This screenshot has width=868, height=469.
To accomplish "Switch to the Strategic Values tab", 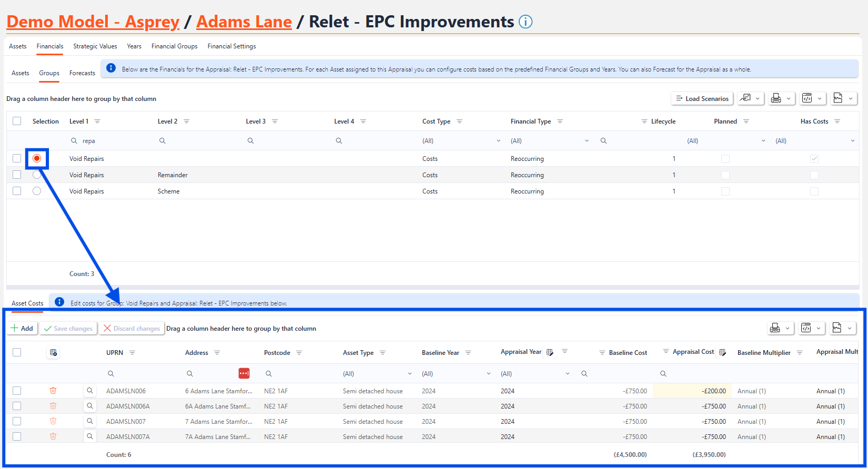I will click(x=95, y=46).
